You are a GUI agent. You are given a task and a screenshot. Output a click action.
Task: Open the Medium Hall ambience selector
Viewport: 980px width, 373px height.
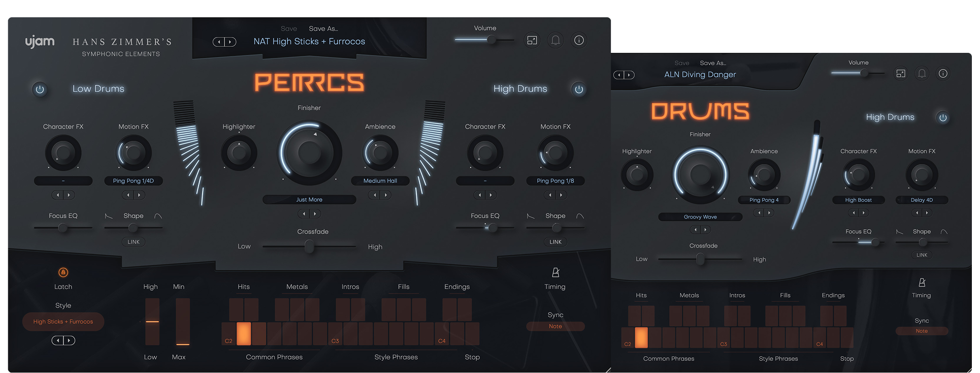point(380,181)
